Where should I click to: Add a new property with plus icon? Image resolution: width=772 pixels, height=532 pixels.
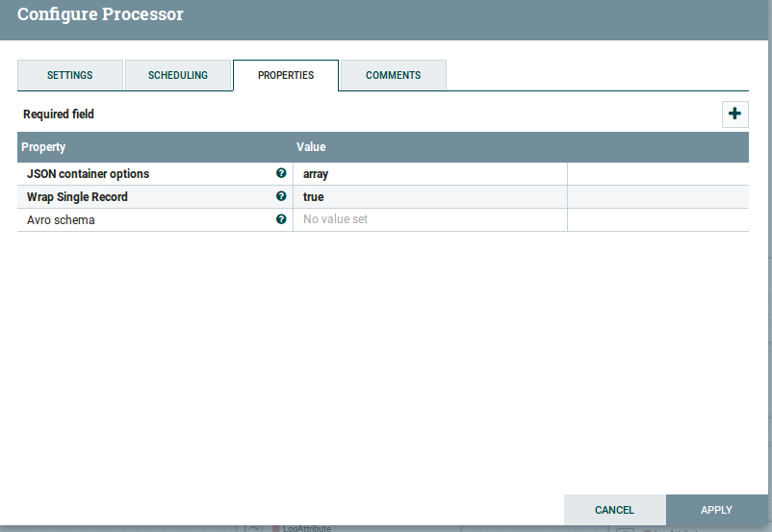(x=734, y=114)
